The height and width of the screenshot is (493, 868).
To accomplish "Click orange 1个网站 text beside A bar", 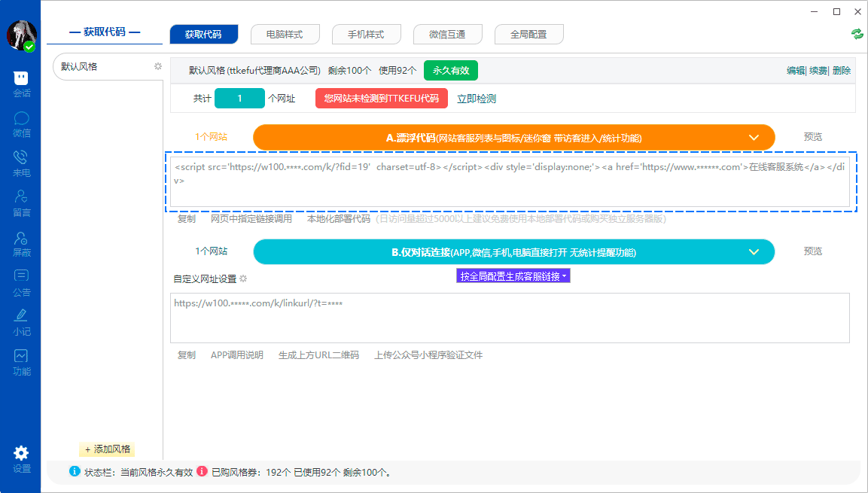I will tap(211, 137).
